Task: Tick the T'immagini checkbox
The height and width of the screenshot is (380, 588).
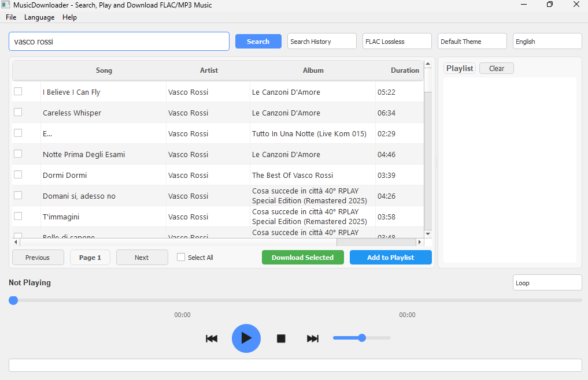Action: 18,216
